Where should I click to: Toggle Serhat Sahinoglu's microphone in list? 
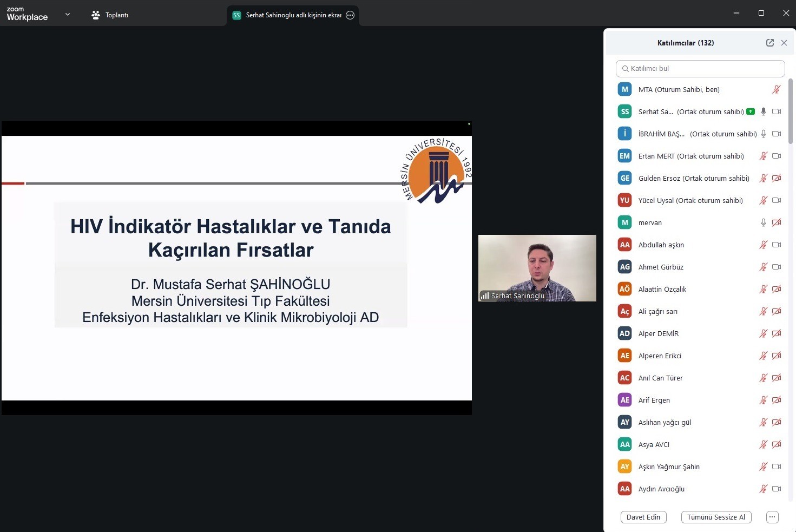(763, 111)
